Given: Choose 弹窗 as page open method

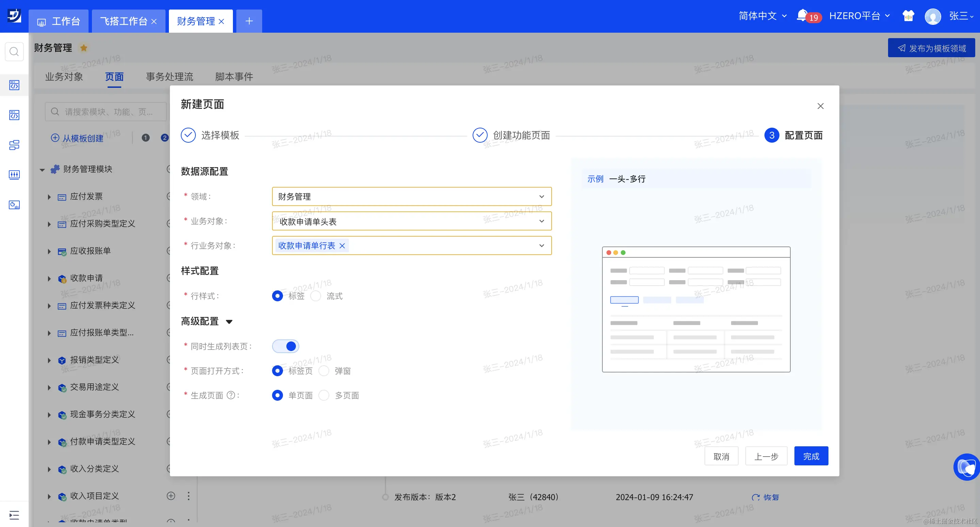Looking at the screenshot, I should coord(324,371).
